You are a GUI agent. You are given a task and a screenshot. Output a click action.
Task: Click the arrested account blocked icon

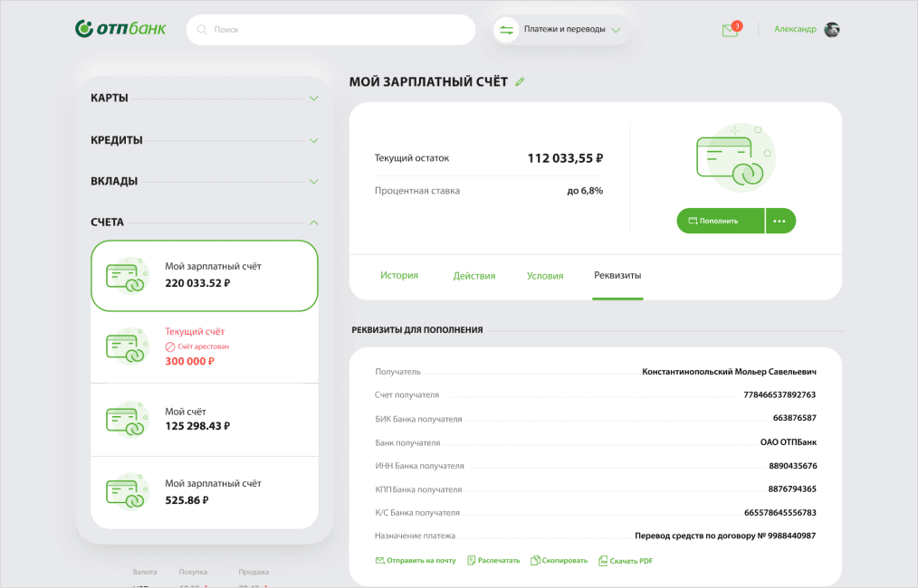[x=169, y=346]
